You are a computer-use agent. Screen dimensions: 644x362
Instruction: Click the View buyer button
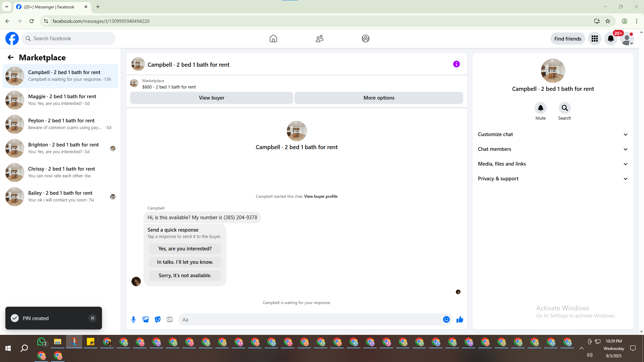(x=212, y=98)
